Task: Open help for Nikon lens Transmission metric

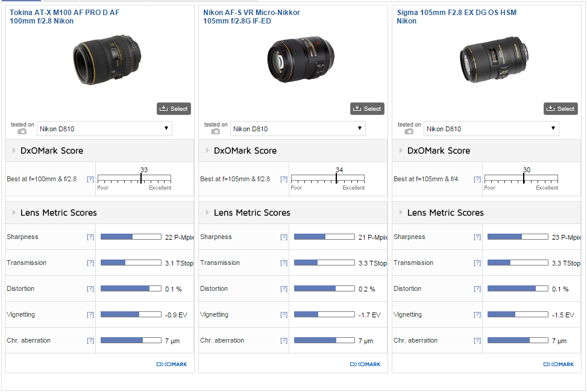Action: (x=284, y=263)
